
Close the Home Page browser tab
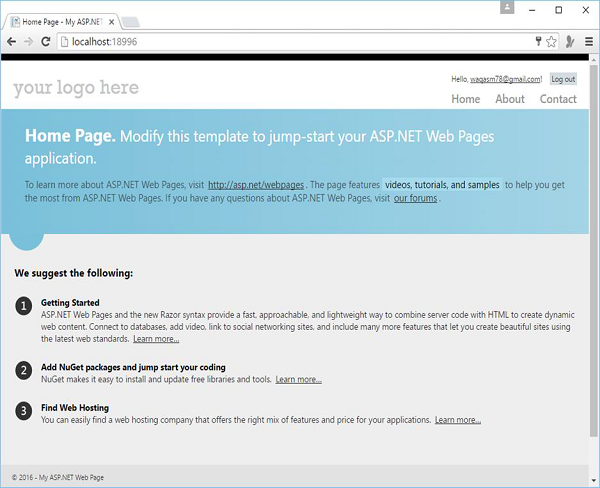[111, 21]
